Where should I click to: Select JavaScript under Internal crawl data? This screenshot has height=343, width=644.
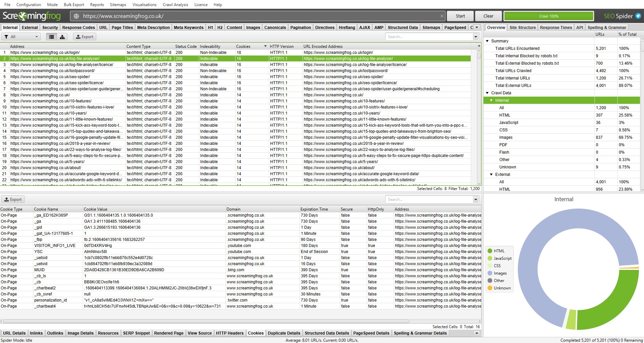point(562,123)
